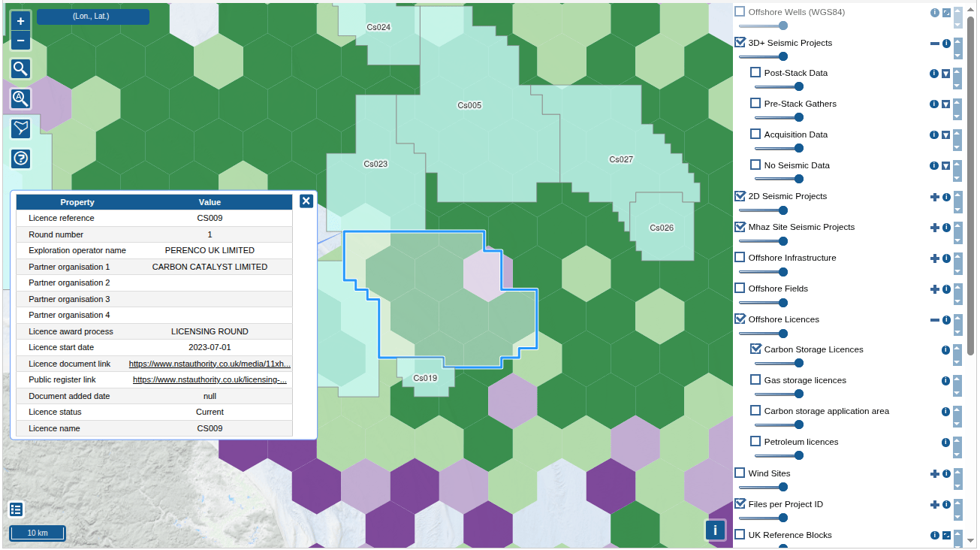Click the (Lon., Lat.) coordinates button
Screen dimensions: 980x550
(x=92, y=17)
